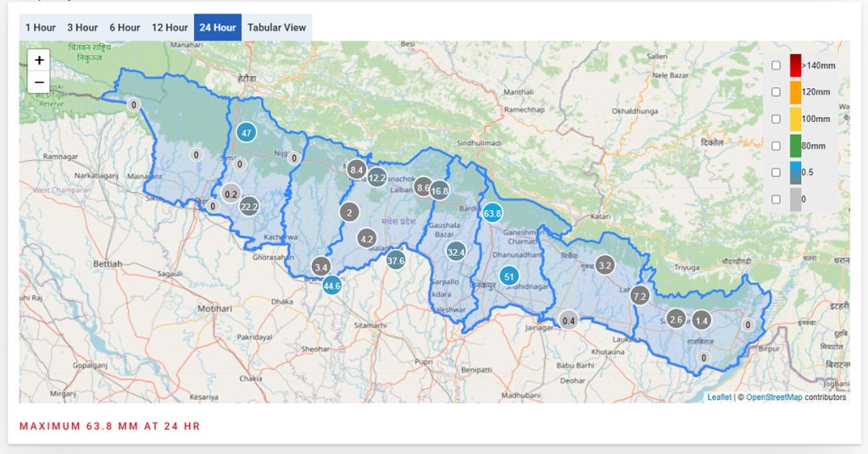Check the 80mm legend checkbox
Image resolution: width=868 pixels, height=454 pixels.
[776, 146]
